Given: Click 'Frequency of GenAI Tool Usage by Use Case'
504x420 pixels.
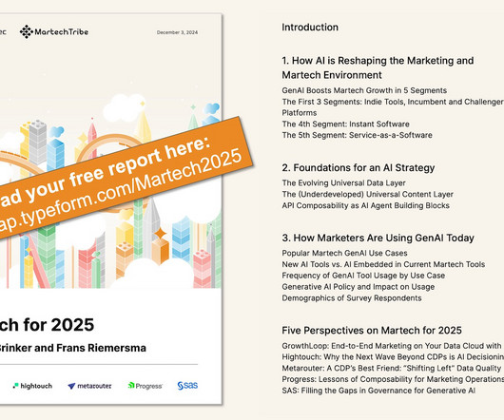Looking at the screenshot, I should [x=363, y=276].
